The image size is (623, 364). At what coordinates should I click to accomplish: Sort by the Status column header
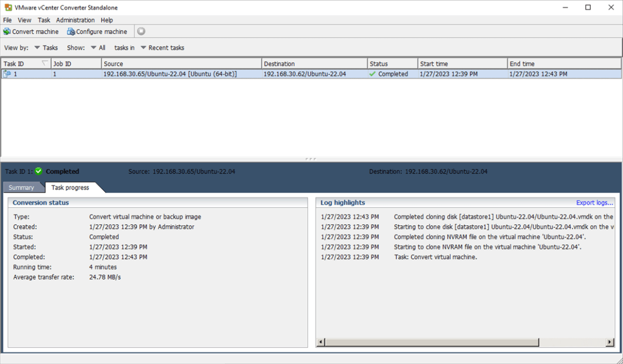pos(392,64)
